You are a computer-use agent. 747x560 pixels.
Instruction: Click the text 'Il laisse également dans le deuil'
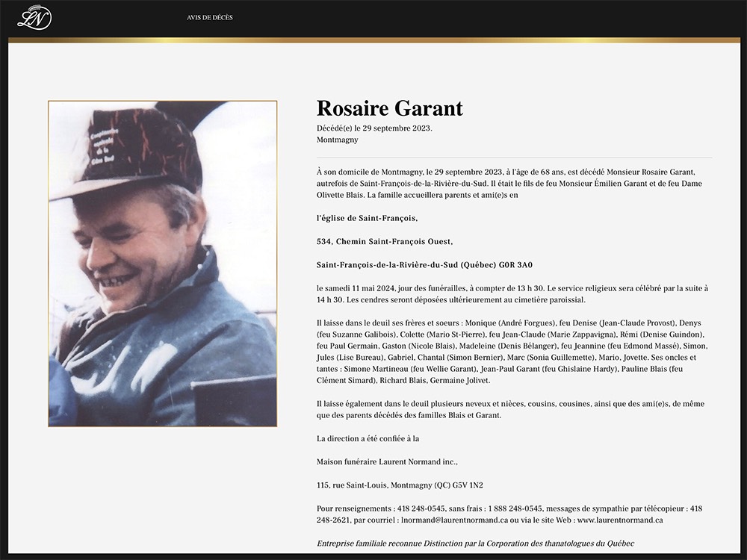pyautogui.click(x=371, y=404)
